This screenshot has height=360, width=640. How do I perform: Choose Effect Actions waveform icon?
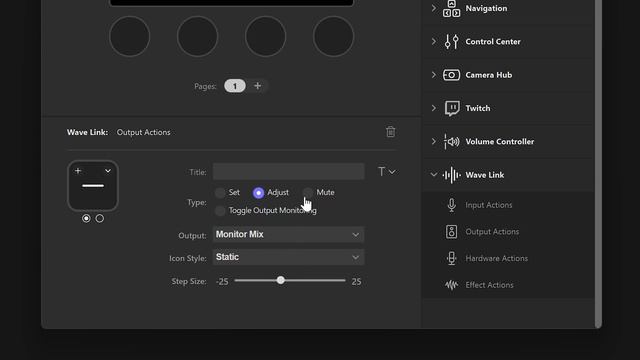point(451,285)
